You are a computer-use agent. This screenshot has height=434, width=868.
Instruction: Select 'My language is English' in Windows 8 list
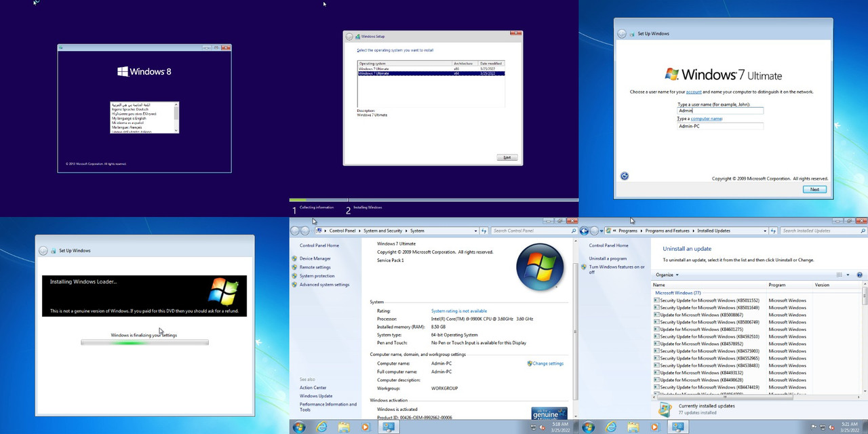click(129, 118)
